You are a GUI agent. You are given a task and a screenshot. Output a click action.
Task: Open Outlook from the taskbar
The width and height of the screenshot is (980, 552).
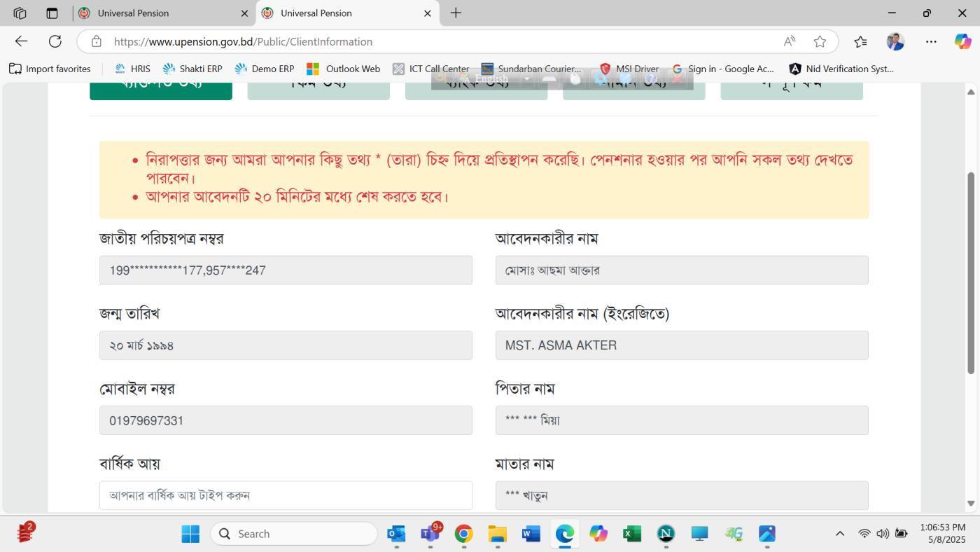[x=396, y=534]
